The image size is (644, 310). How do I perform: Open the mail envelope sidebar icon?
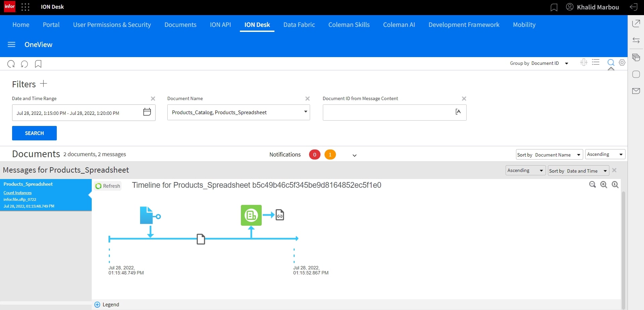click(636, 91)
